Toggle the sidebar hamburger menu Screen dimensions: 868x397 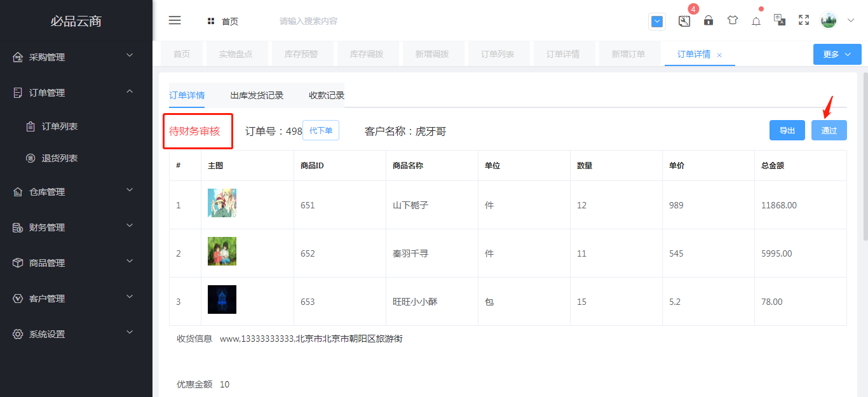[175, 20]
